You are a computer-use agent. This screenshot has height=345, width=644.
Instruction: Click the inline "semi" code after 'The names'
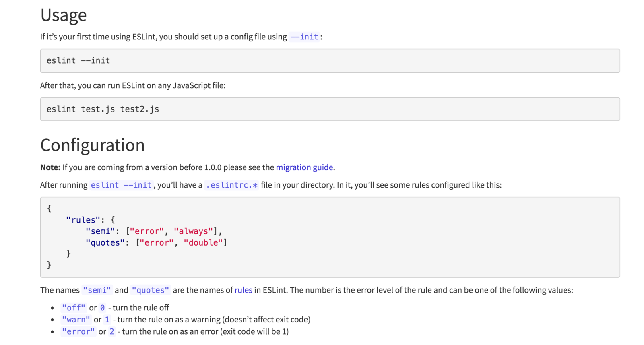pyautogui.click(x=97, y=290)
